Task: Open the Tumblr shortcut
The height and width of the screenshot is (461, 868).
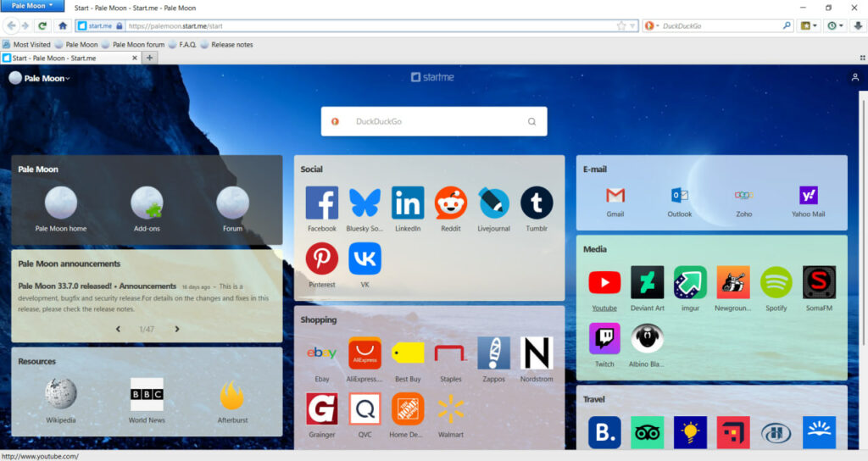Action: pyautogui.click(x=537, y=203)
